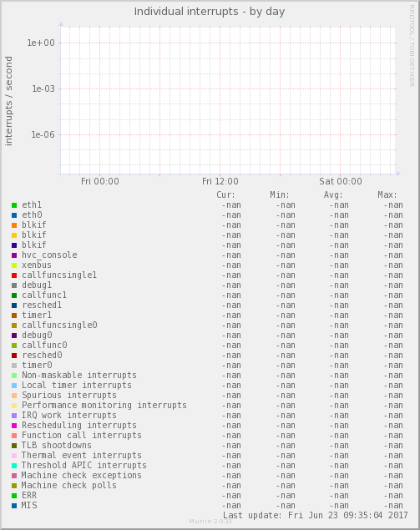Click the magenta Rescheduling interrupts swatch
The height and width of the screenshot is (530, 420).
coord(14,425)
